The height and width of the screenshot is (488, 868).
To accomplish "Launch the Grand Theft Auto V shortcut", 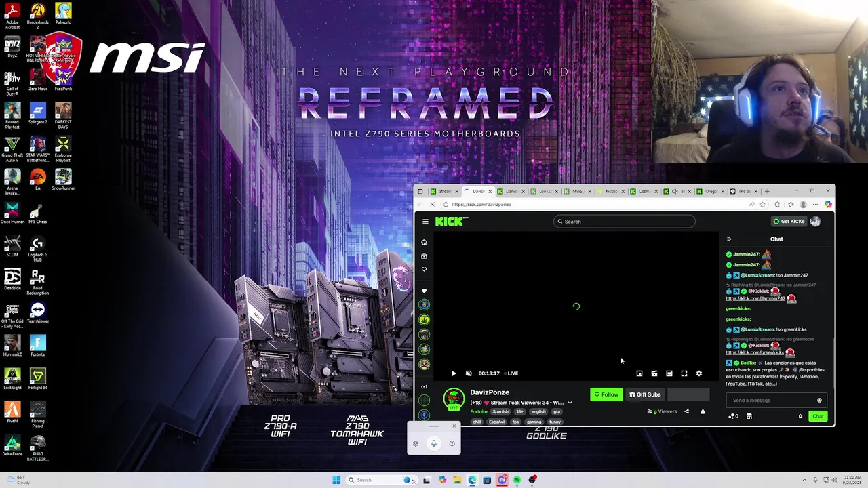I will 12,150.
